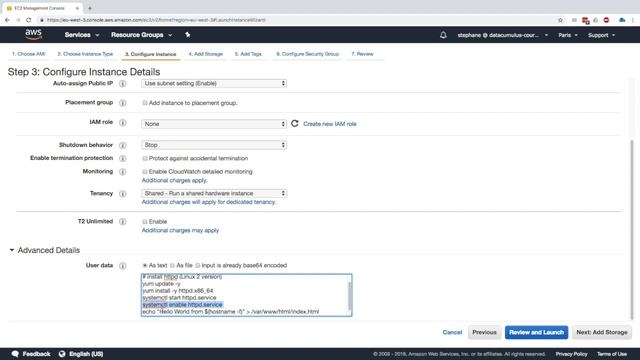The image size is (640, 360).
Task: Collapse the Advanced Details section
Action: [12, 250]
